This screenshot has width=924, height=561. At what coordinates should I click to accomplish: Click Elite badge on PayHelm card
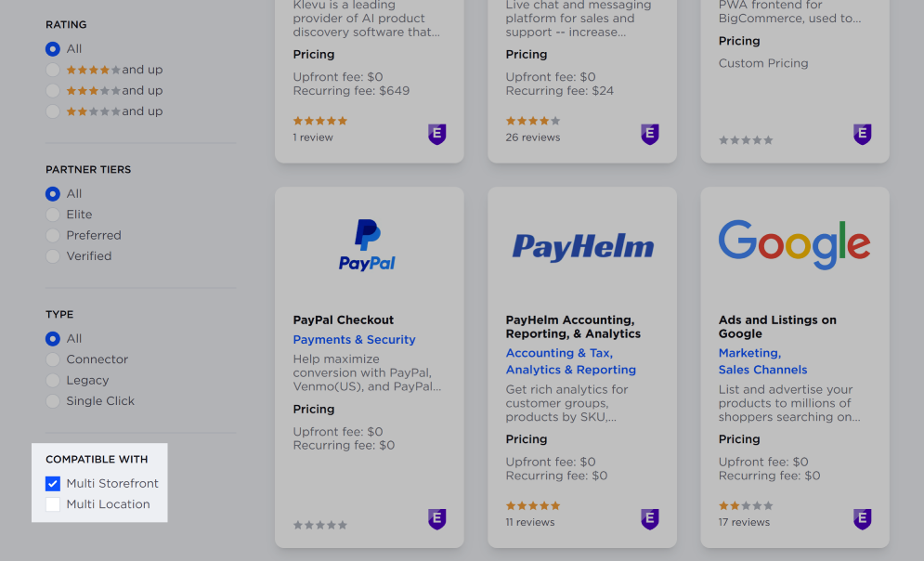[x=650, y=519]
